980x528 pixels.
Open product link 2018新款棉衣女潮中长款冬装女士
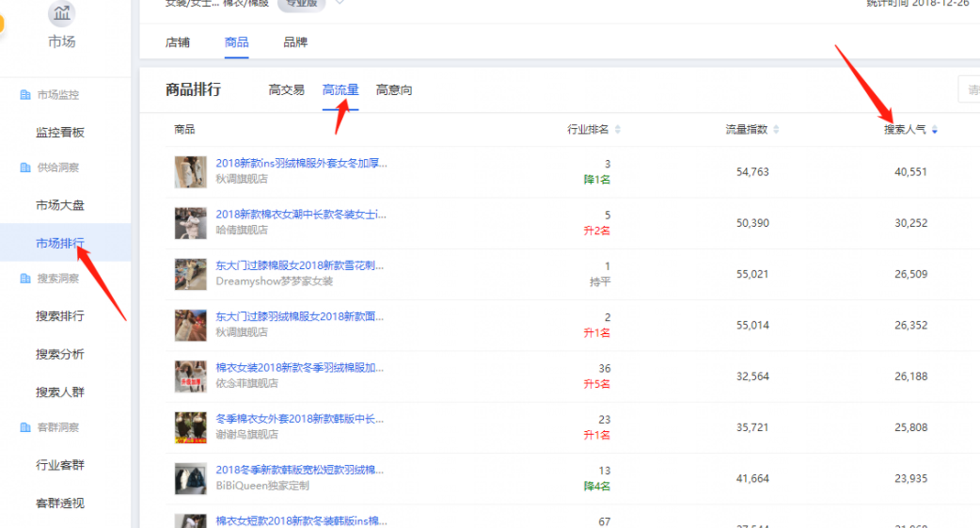301,215
